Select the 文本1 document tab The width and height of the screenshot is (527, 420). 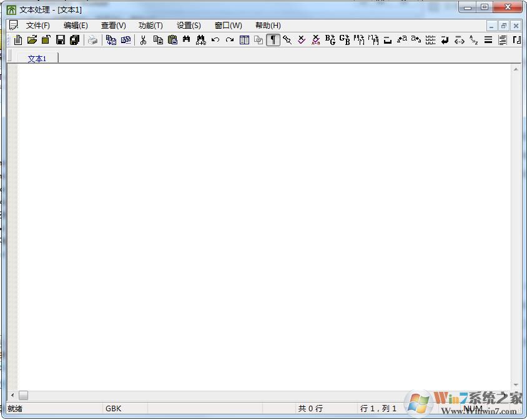37,58
